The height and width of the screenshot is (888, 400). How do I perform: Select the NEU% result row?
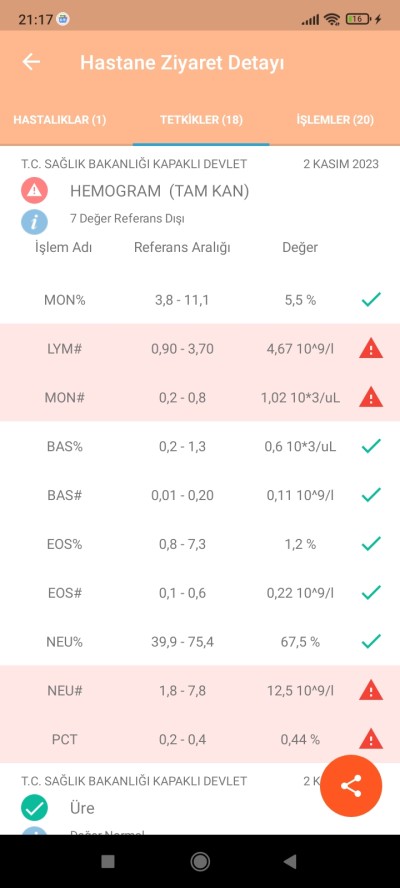(x=200, y=642)
